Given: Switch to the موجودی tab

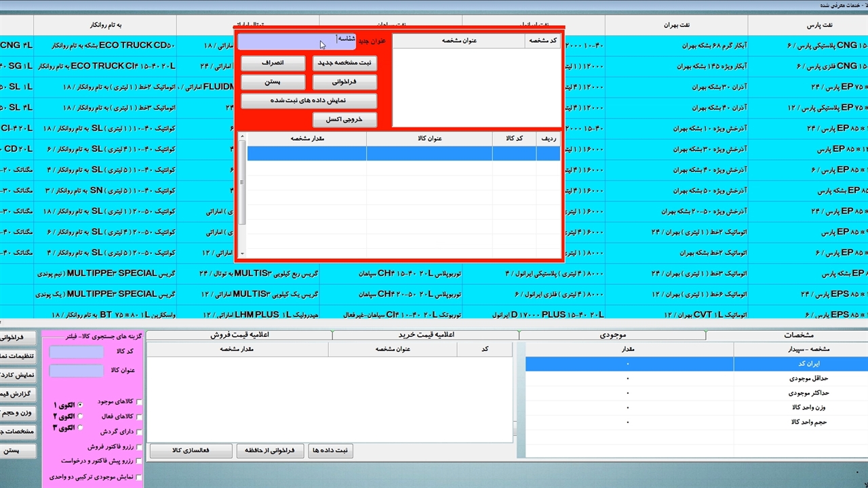Looking at the screenshot, I should [x=612, y=335].
